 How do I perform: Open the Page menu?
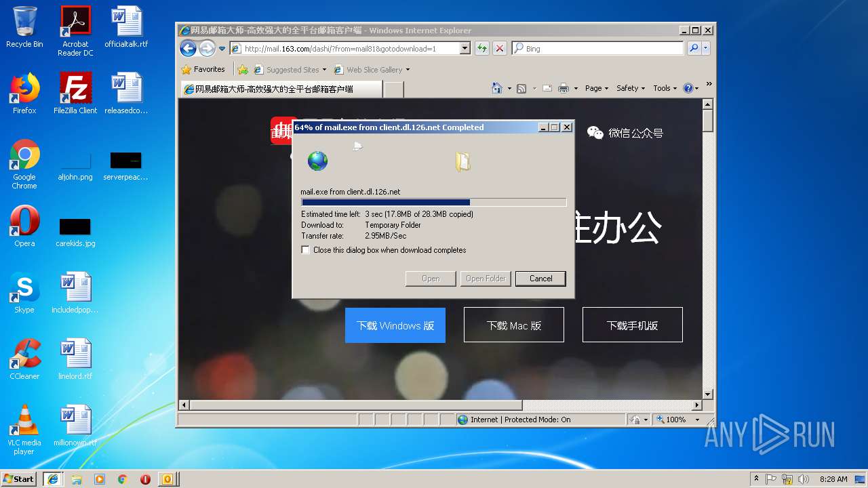tap(596, 88)
